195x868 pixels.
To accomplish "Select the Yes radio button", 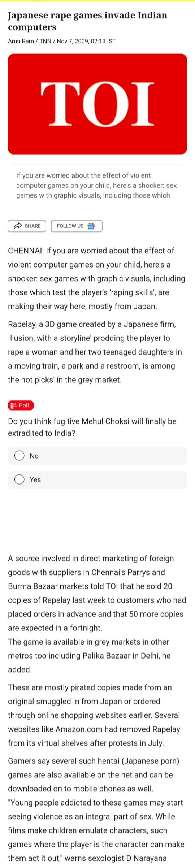I will tap(19, 479).
